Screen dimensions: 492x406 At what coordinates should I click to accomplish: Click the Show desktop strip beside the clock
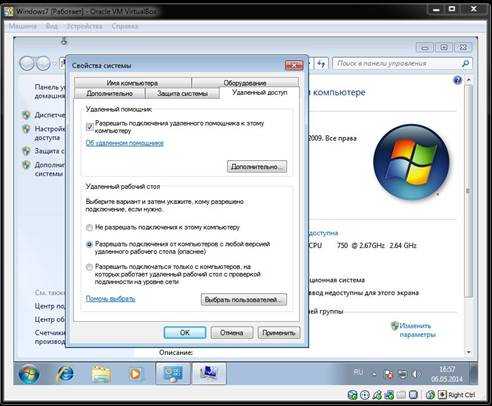click(x=474, y=374)
